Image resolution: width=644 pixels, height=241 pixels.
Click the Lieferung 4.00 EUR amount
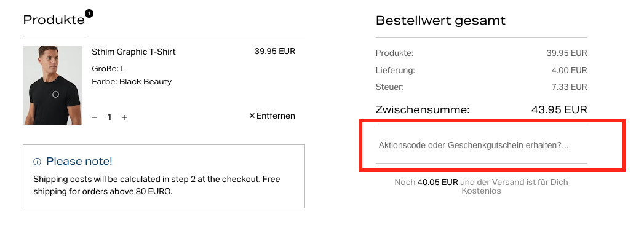coord(569,70)
